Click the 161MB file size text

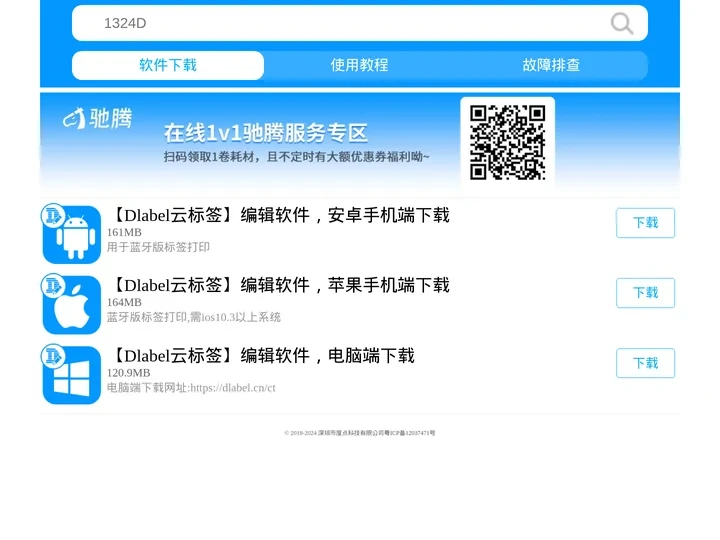click(124, 232)
